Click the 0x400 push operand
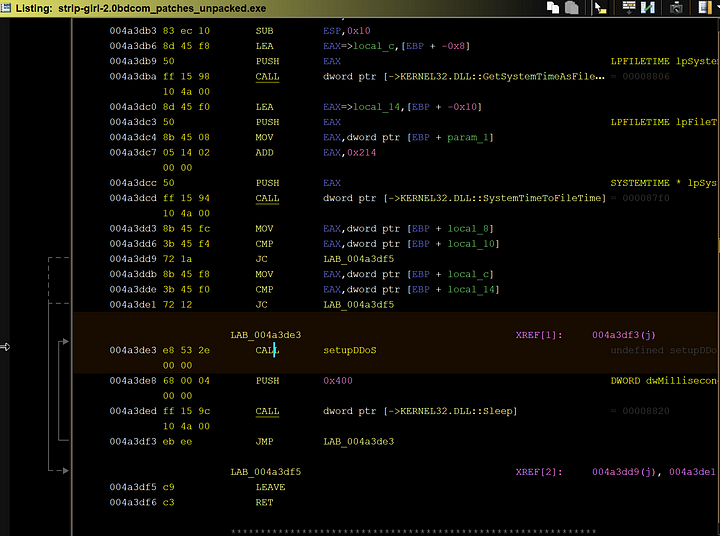This screenshot has width=720, height=536. (x=338, y=380)
